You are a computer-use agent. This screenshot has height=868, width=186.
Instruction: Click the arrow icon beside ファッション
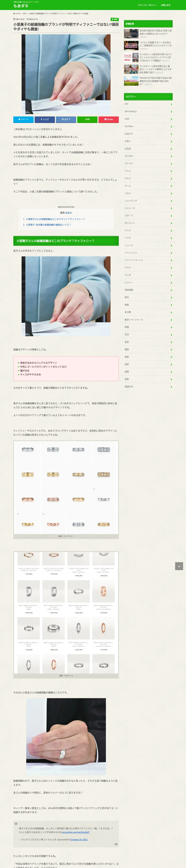172,253
